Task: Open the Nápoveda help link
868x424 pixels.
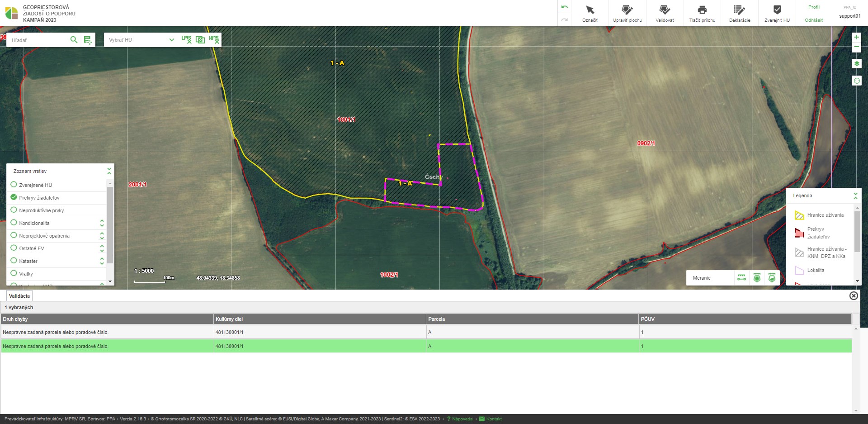Action: [x=462, y=419]
